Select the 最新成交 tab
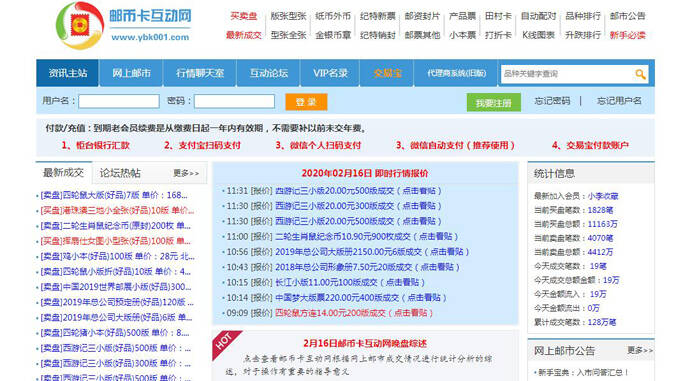The height and width of the screenshot is (381, 690). pyautogui.click(x=63, y=172)
